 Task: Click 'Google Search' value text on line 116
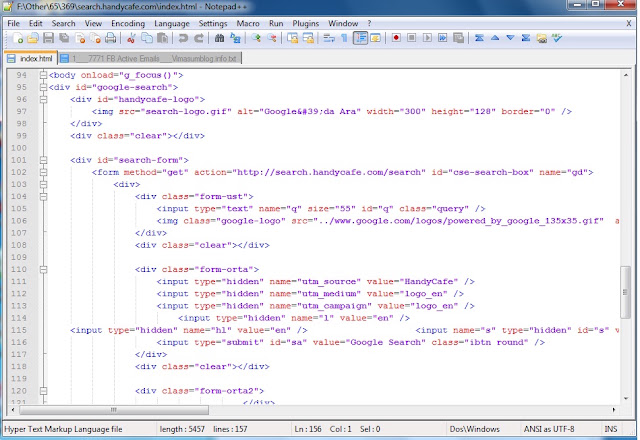click(x=385, y=342)
